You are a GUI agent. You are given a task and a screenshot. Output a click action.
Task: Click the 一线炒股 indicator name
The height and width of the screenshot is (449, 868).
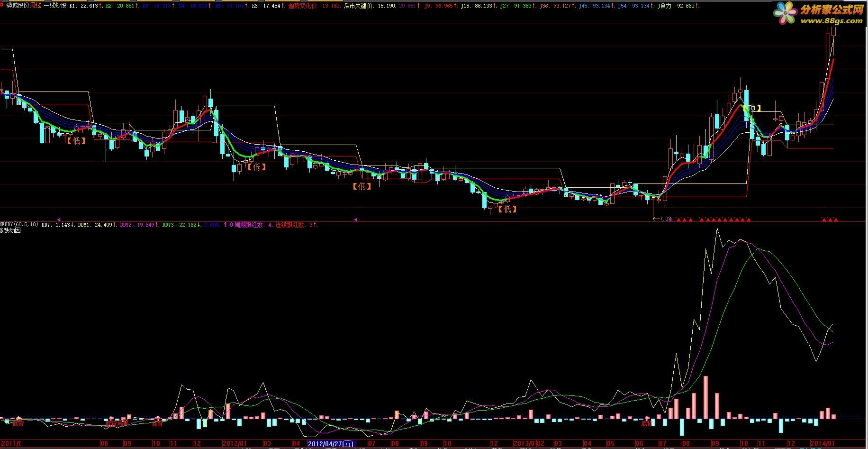[x=55, y=6]
